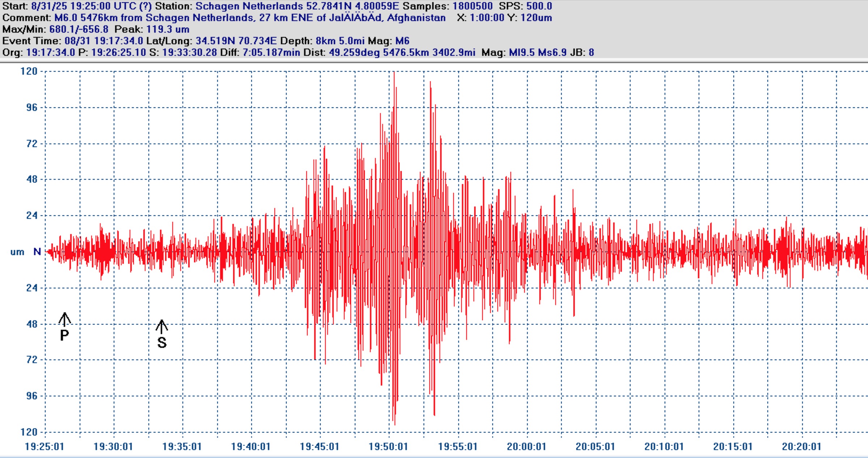Click the bottom 120 amplitude axis label
This screenshot has height=458, width=868.
29,432
